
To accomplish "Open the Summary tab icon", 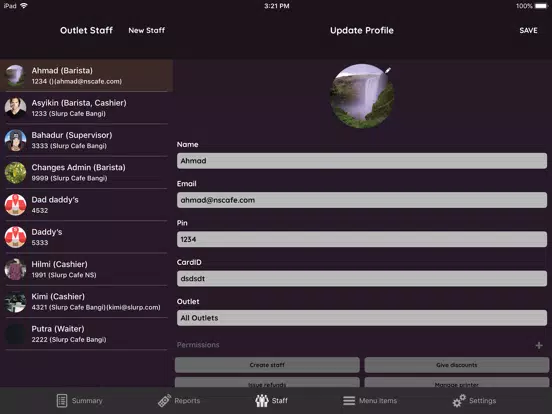I will pos(62,401).
